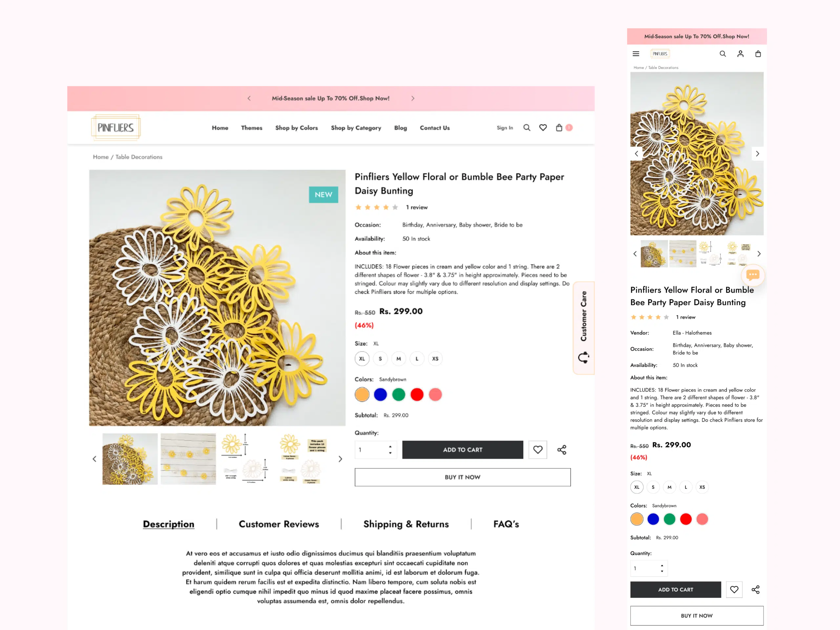The width and height of the screenshot is (840, 630).
Task: Go to next announcement with banner right chevron
Action: click(413, 98)
